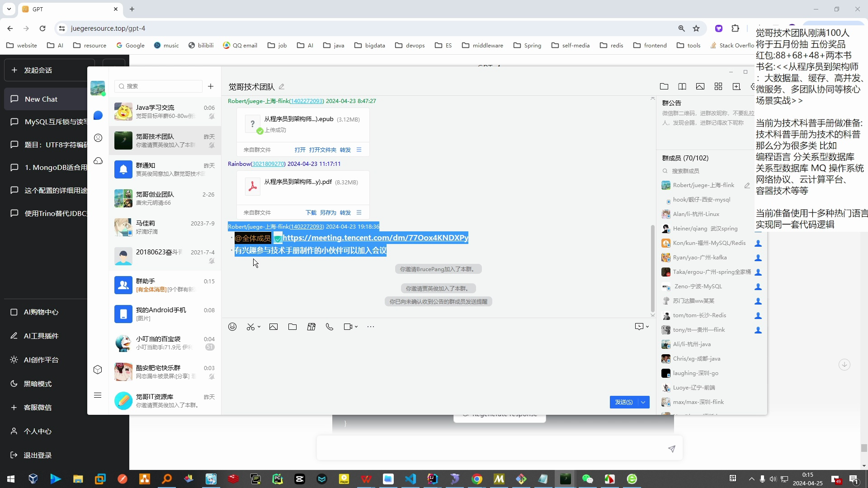The image size is (868, 488).
Task: Click the send arrow in GPT input box
Action: pos(672,449)
